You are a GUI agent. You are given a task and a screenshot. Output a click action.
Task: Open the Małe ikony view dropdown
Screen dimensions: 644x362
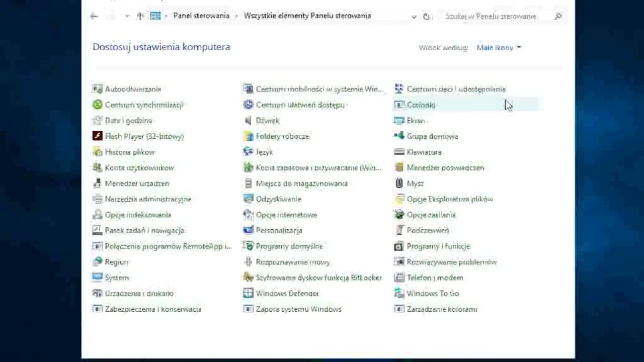[499, 48]
